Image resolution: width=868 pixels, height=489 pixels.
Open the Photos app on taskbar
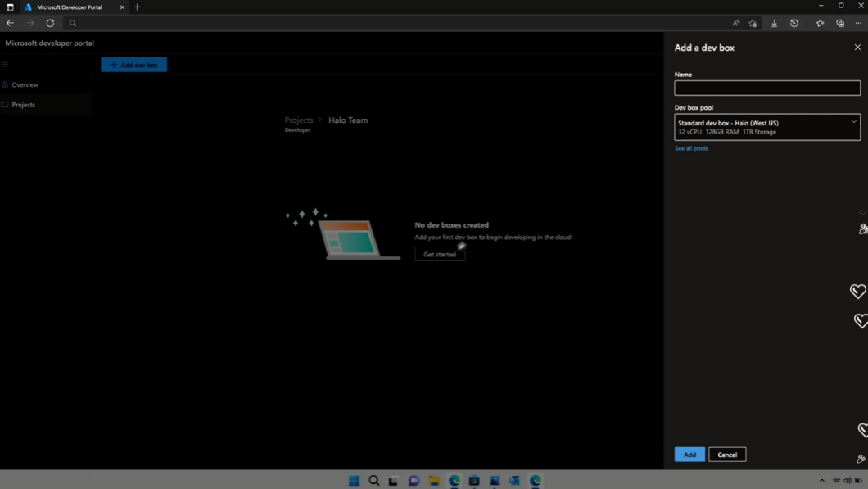pyautogui.click(x=495, y=481)
